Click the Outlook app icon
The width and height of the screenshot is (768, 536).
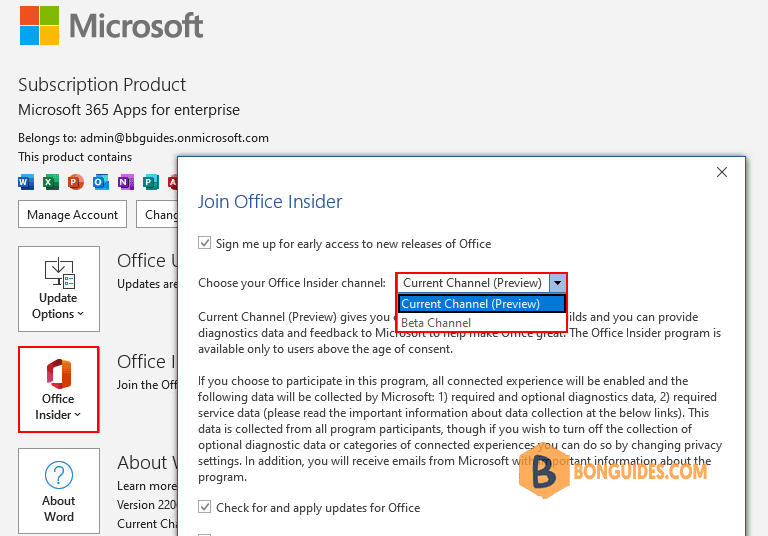(100, 182)
